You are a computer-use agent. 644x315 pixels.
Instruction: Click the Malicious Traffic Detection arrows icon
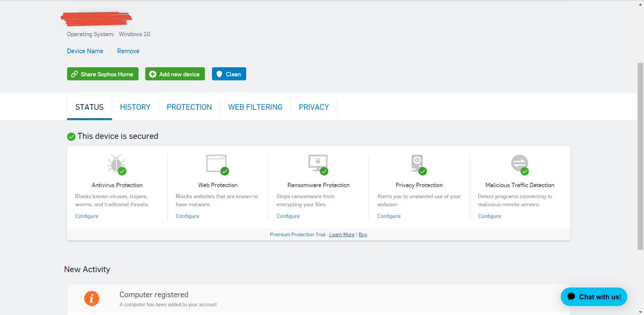coord(520,164)
